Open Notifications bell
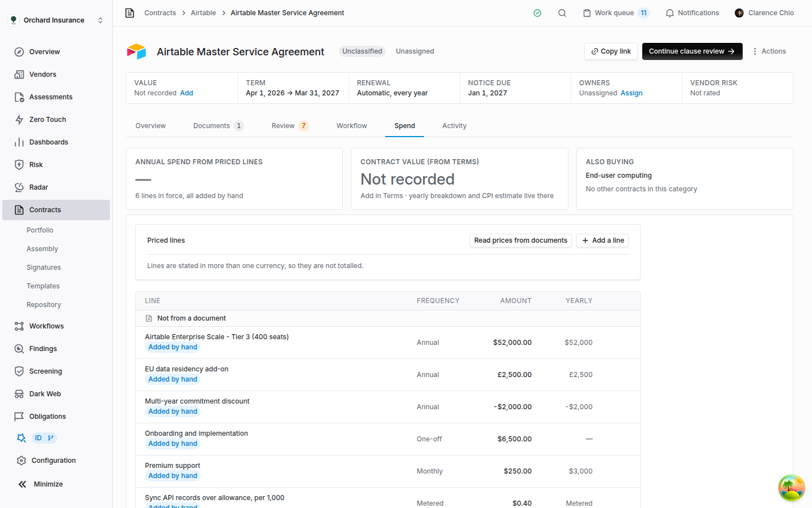The width and height of the screenshot is (812, 508). pos(692,13)
